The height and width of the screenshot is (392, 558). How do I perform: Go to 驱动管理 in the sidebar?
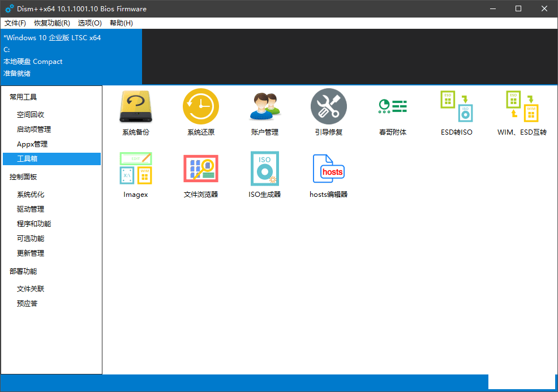pos(31,209)
